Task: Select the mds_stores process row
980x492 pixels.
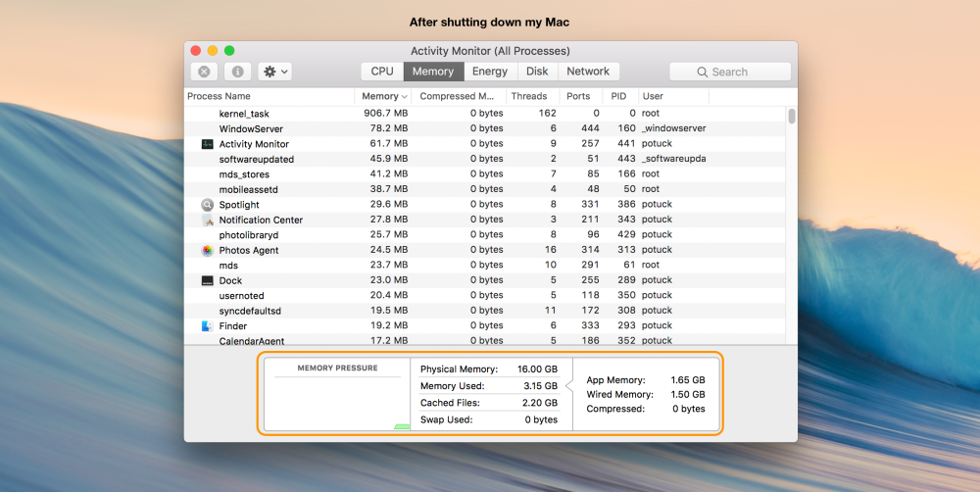Action: [485, 173]
